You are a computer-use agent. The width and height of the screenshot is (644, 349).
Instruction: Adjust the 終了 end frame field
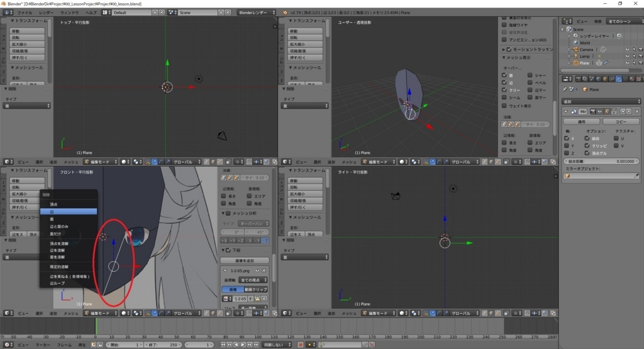162,345
